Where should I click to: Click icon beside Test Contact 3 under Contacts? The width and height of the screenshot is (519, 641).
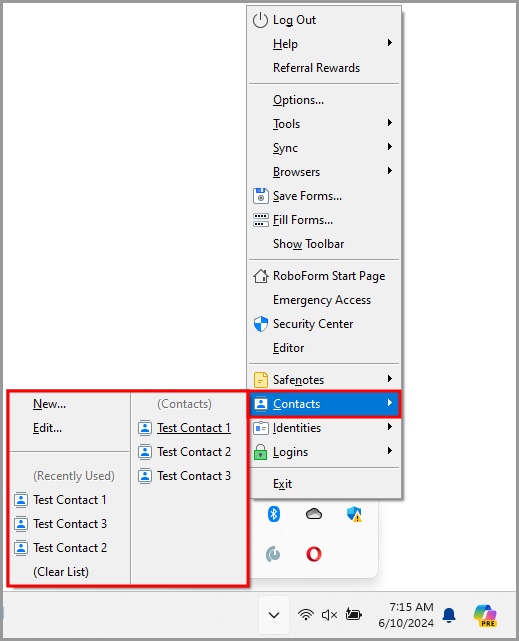pos(145,476)
